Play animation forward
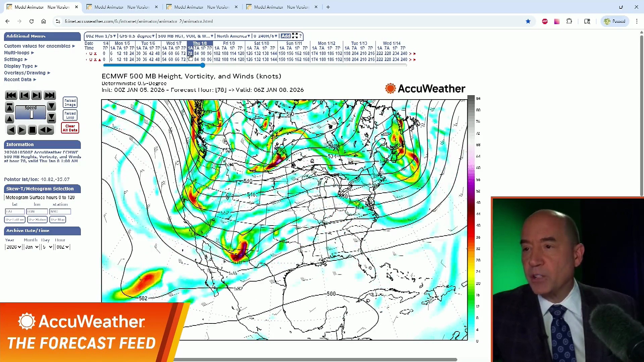Viewport: 644px width, 362px height. point(21,130)
